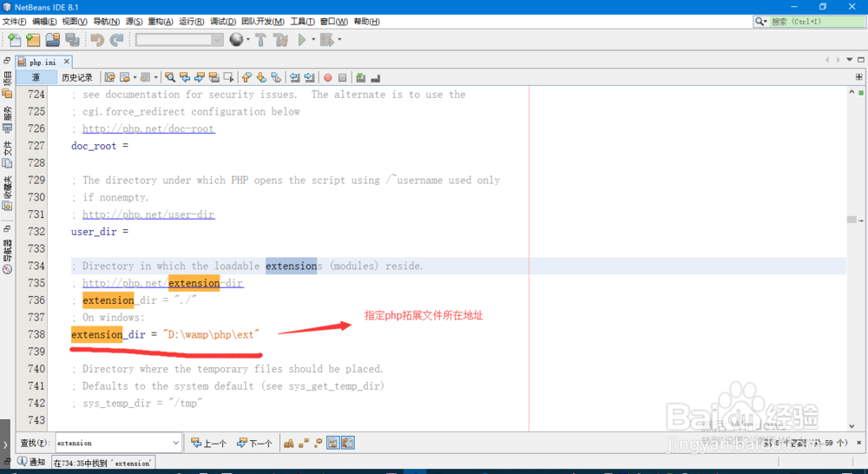Click the green Run Project icon
868x474 pixels.
tap(302, 40)
